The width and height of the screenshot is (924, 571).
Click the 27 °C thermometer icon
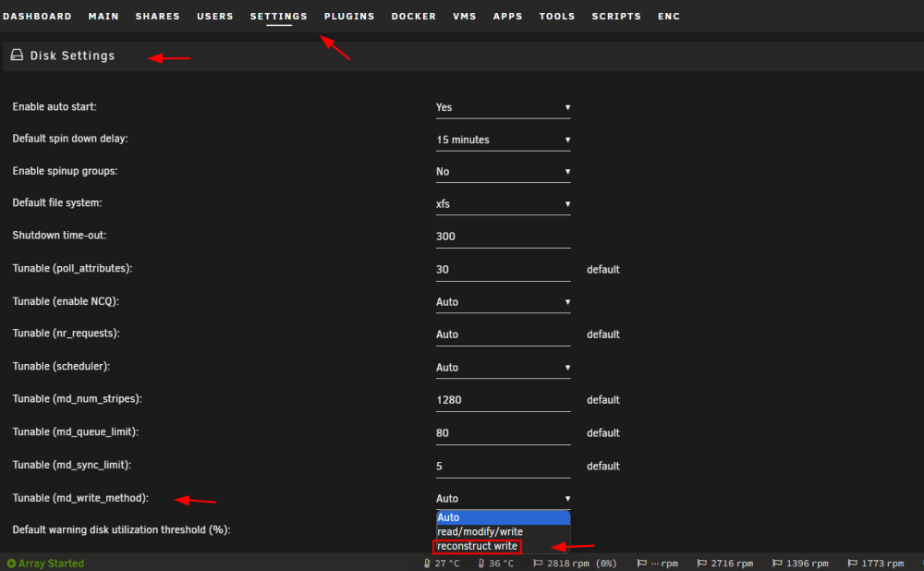point(427,564)
